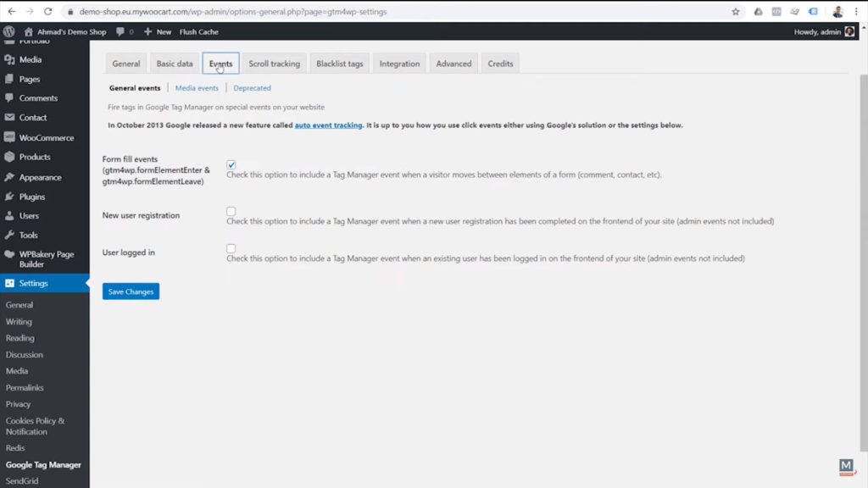
Task: Open the New content menu via plus icon
Action: point(150,31)
